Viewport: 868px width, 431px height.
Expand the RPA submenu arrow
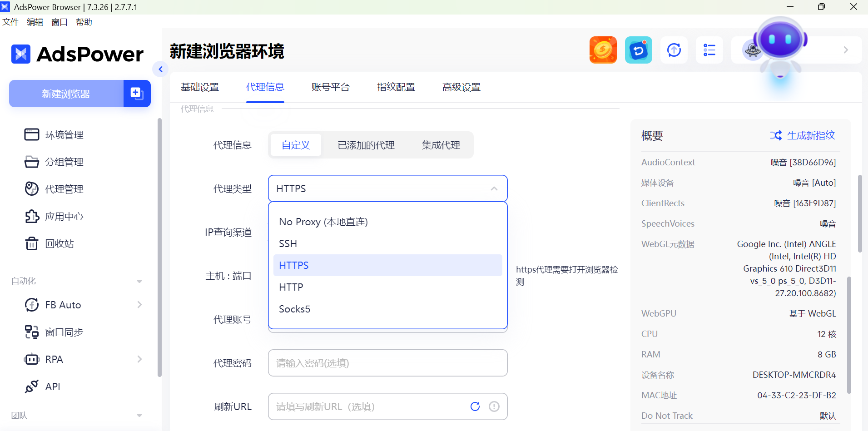coord(139,359)
